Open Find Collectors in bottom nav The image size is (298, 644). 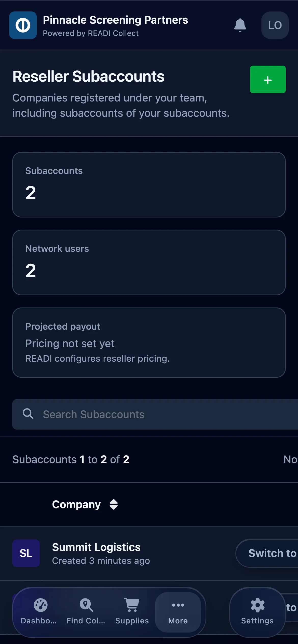[x=86, y=612]
